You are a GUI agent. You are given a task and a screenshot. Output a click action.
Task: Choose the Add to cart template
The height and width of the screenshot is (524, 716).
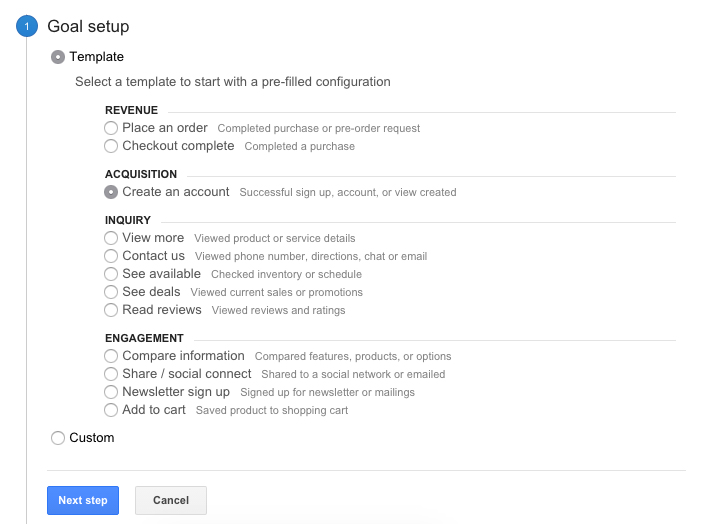click(x=111, y=410)
